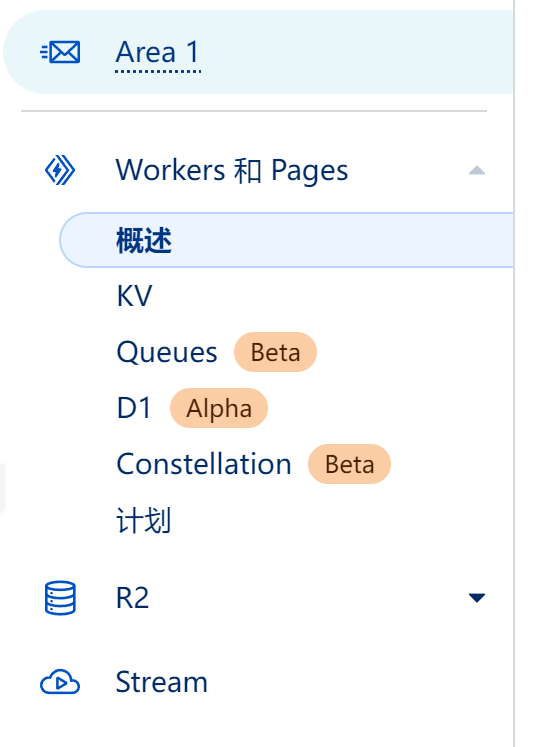Select the Workers 和 Pages menu label
Image resolution: width=546 pixels, height=747 pixels.
(x=232, y=170)
